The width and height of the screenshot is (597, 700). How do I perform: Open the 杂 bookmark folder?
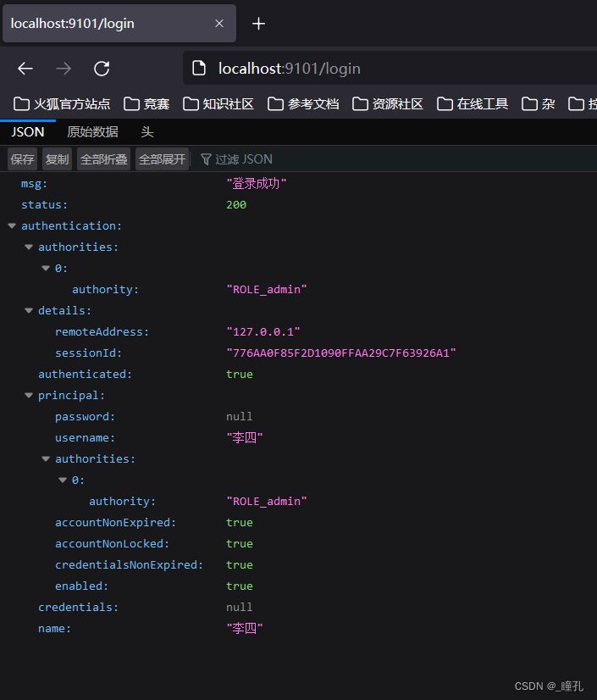[x=538, y=104]
